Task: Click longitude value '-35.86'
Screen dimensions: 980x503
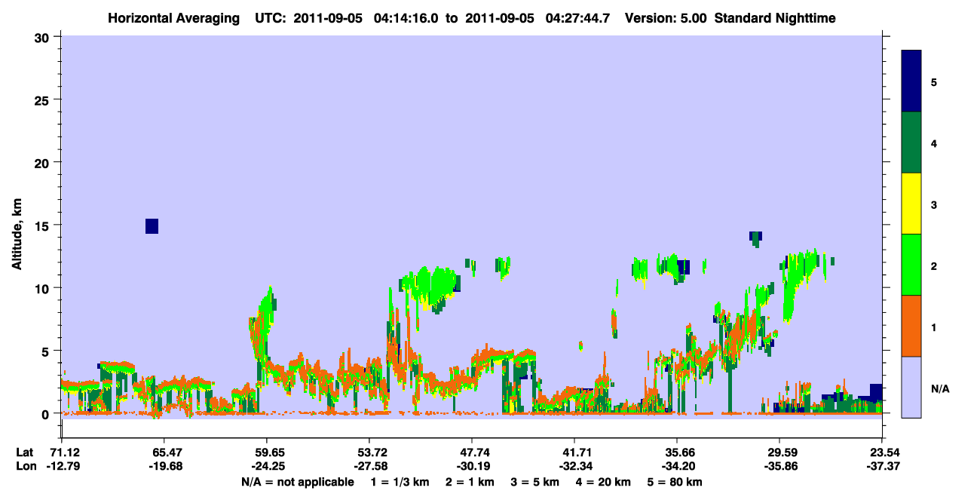Action: pyautogui.click(x=779, y=466)
